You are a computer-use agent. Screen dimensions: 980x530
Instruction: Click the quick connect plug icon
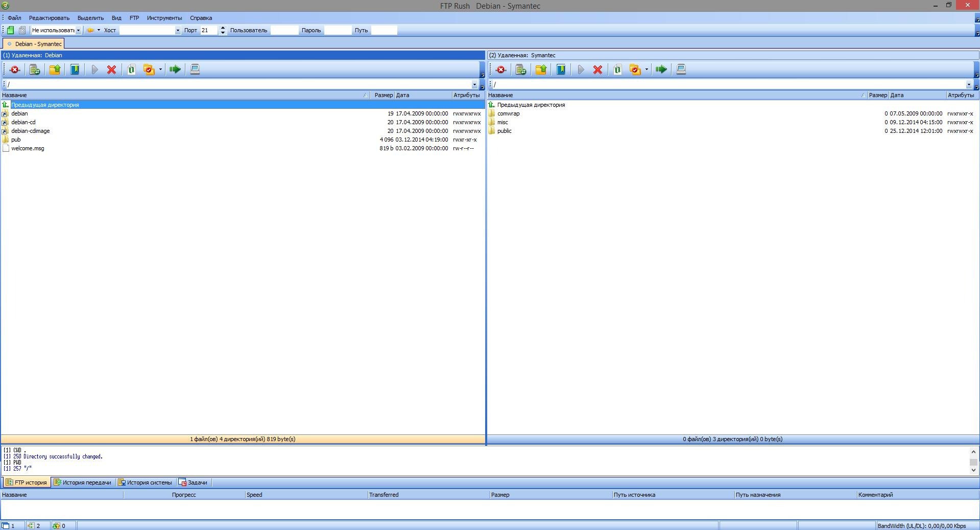click(x=90, y=30)
